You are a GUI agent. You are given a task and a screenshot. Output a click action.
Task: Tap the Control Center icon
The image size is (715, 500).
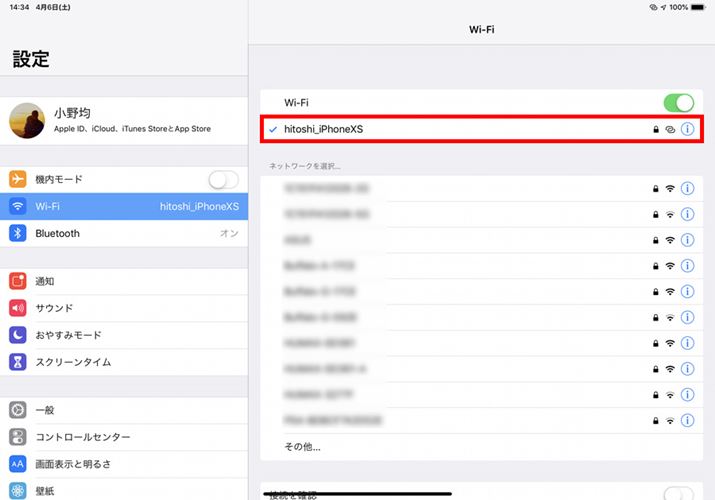click(17, 437)
